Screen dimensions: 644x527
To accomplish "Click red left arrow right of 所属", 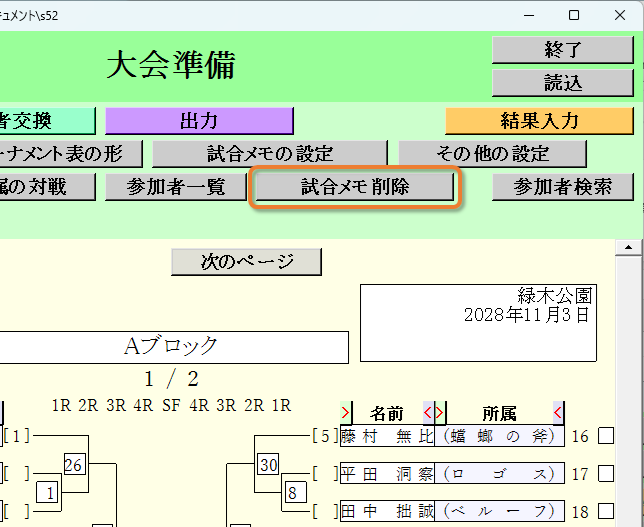I will click(x=558, y=412).
